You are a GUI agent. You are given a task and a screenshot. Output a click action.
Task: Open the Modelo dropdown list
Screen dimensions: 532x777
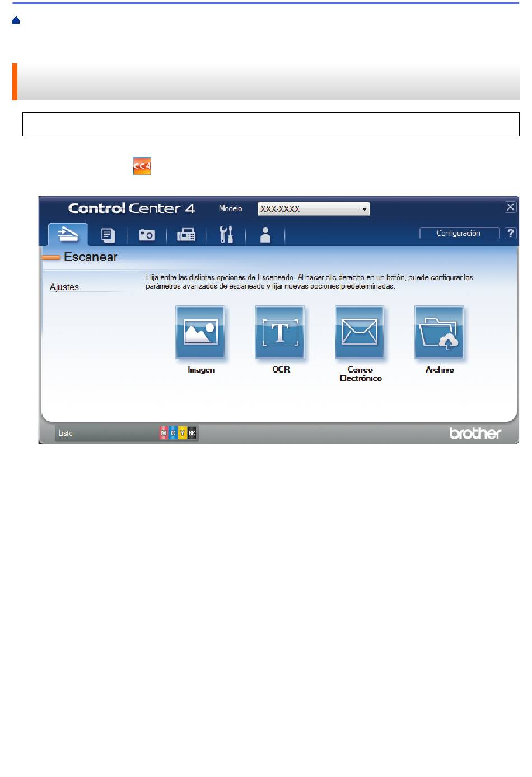pos(314,209)
